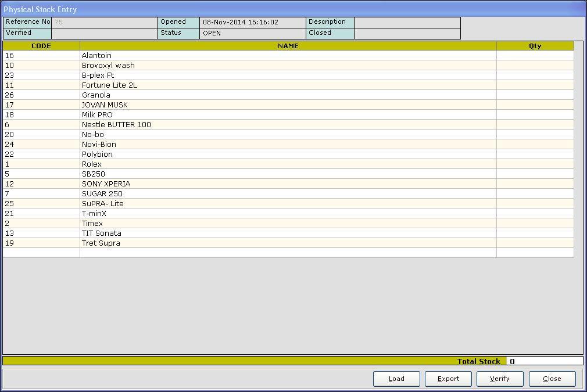Click the Qty cell for Alantoin
Screen dimensions: 587x392
[x=535, y=55]
